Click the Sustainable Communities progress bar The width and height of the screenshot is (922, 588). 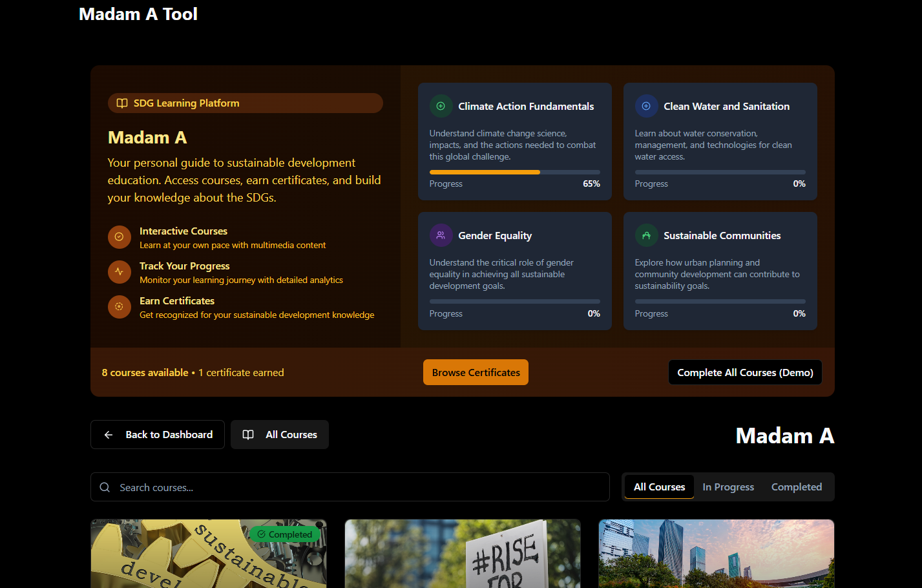[720, 301]
